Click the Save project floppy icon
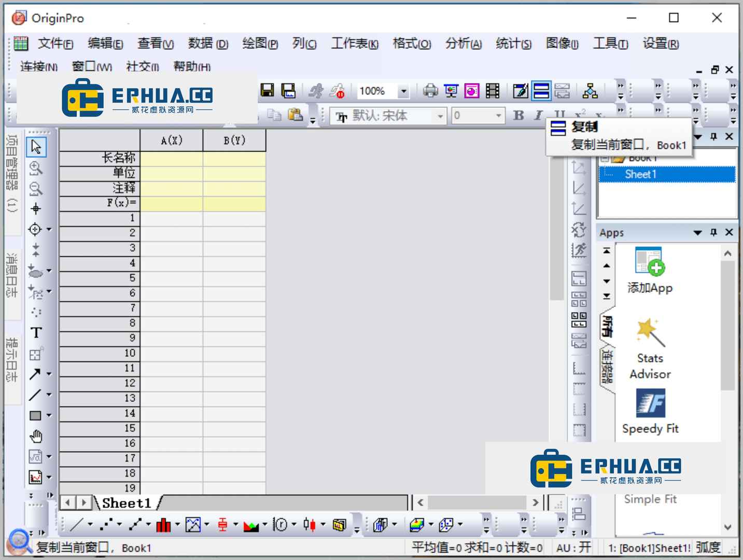The width and height of the screenshot is (743, 560). coord(267,91)
